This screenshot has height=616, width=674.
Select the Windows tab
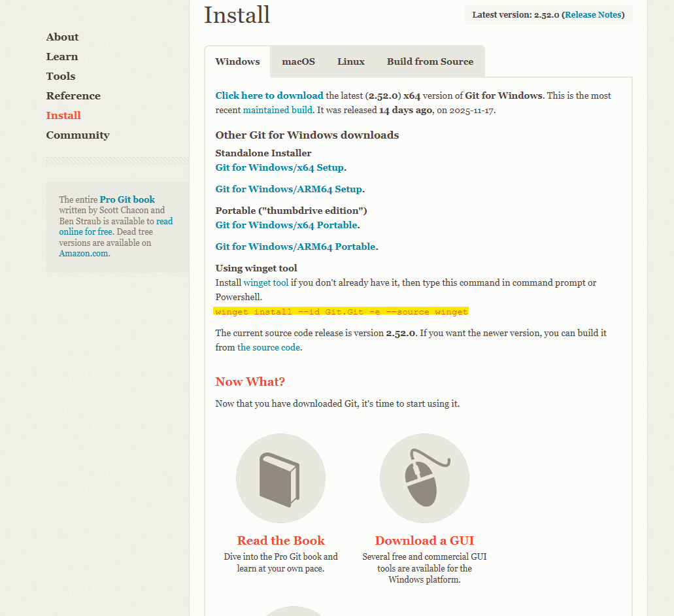(237, 61)
